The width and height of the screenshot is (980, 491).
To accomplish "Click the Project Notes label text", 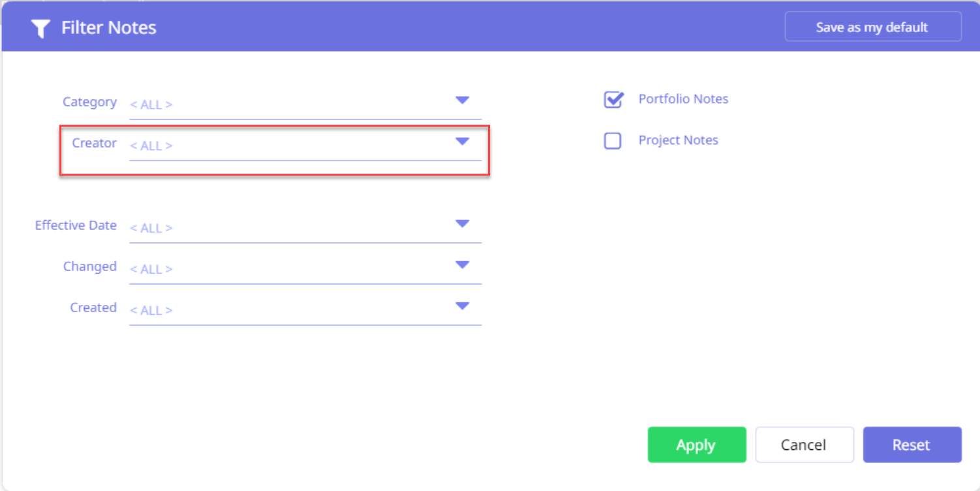I will coord(678,140).
